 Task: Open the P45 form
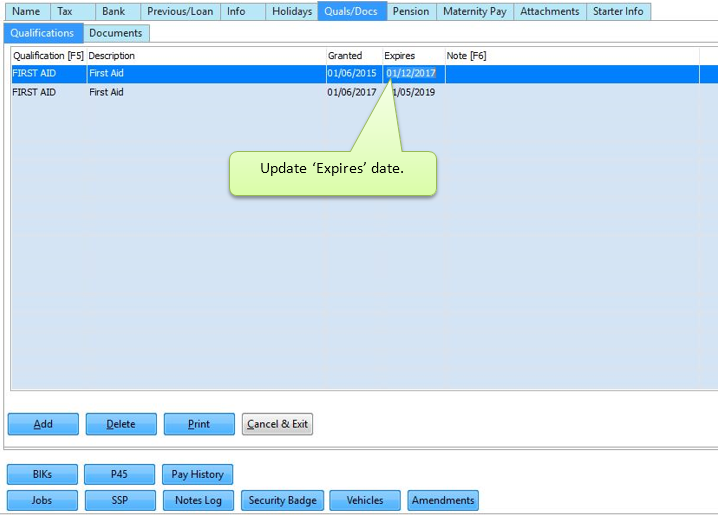(120, 474)
